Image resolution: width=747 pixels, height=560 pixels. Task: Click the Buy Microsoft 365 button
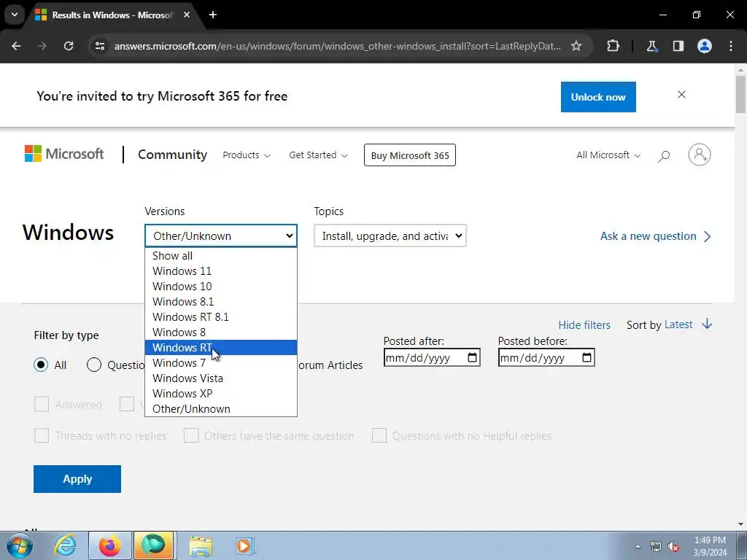pos(410,155)
